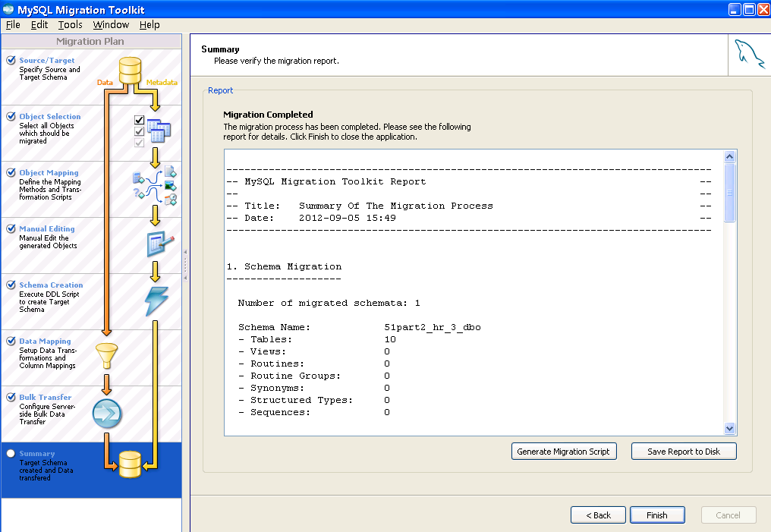Click the orange 'Data' flow label
Screen dimensions: 771x532
tap(105, 82)
